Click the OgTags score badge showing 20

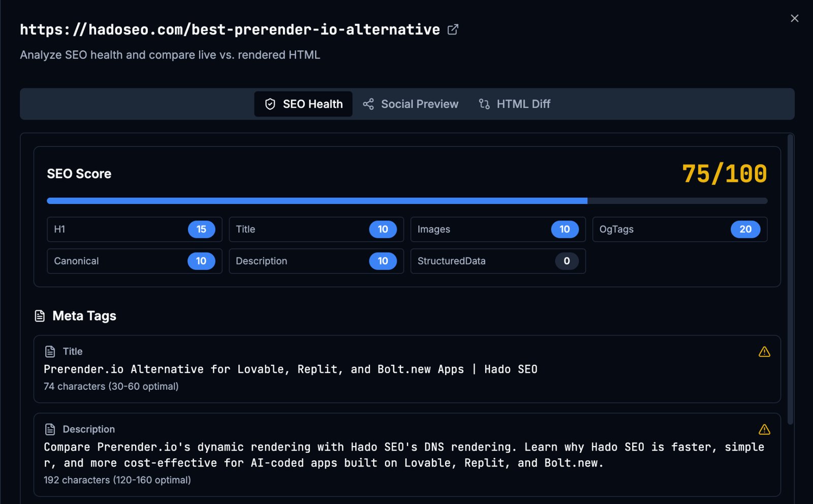(x=745, y=229)
